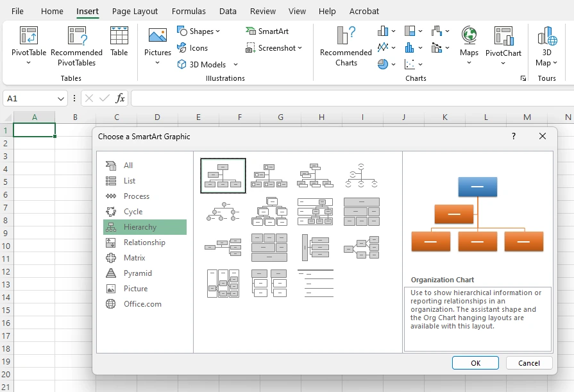Click Cancel in SmartArt dialog
This screenshot has width=574, height=392.
(x=529, y=362)
